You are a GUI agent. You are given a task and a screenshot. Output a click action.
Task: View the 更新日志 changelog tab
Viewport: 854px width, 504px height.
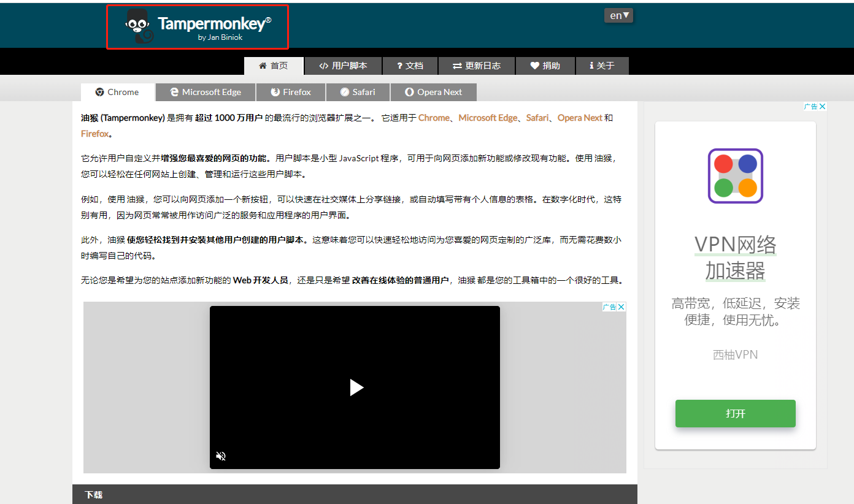[x=477, y=66]
